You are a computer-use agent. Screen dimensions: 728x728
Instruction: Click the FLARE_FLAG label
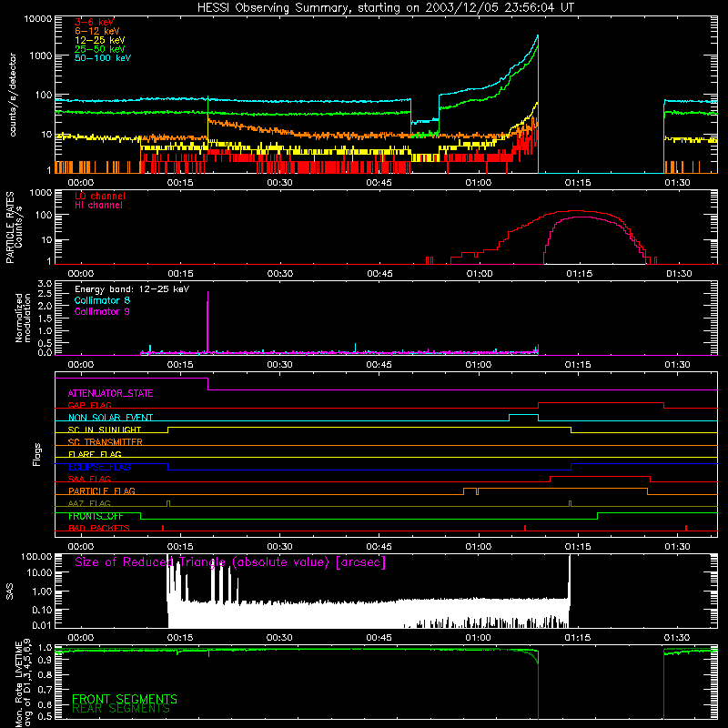pos(95,454)
